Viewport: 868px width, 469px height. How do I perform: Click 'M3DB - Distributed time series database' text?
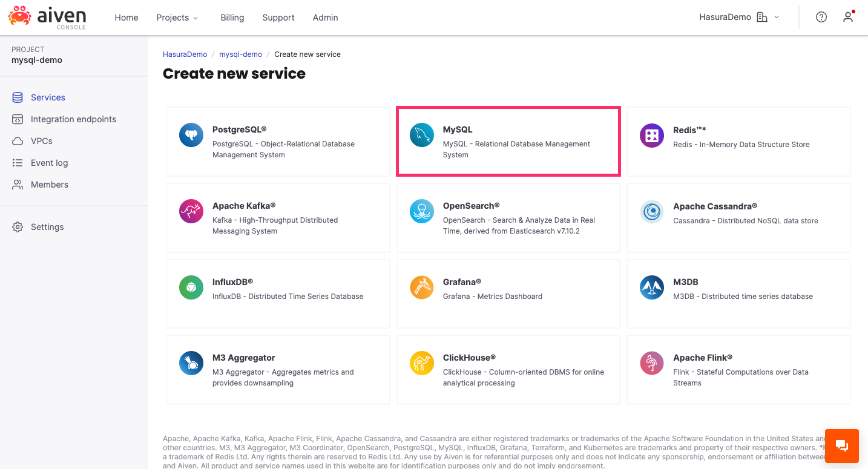(x=743, y=297)
